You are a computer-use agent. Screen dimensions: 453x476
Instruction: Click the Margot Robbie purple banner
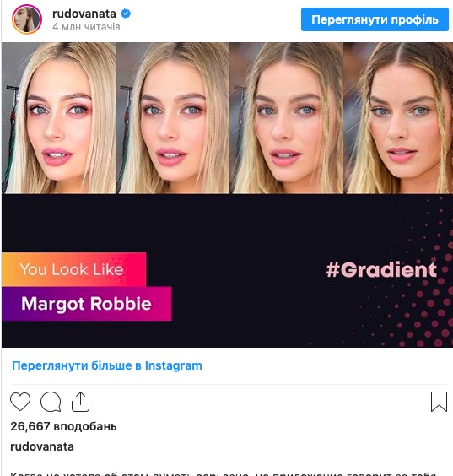(87, 304)
